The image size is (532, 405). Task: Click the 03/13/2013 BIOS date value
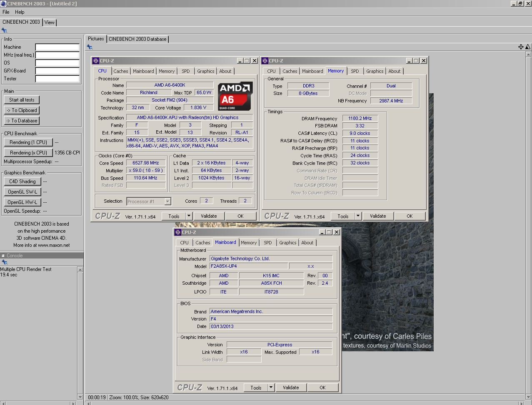(x=271, y=326)
